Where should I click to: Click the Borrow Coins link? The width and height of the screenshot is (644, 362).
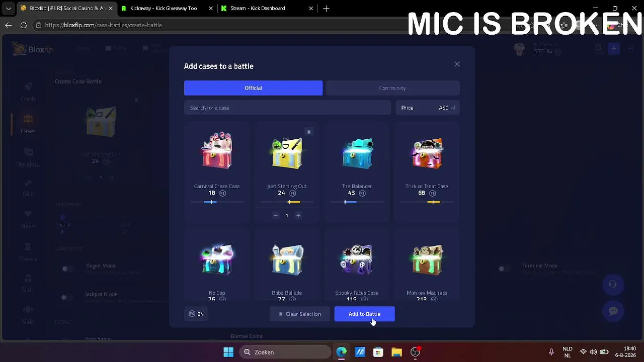click(x=247, y=336)
